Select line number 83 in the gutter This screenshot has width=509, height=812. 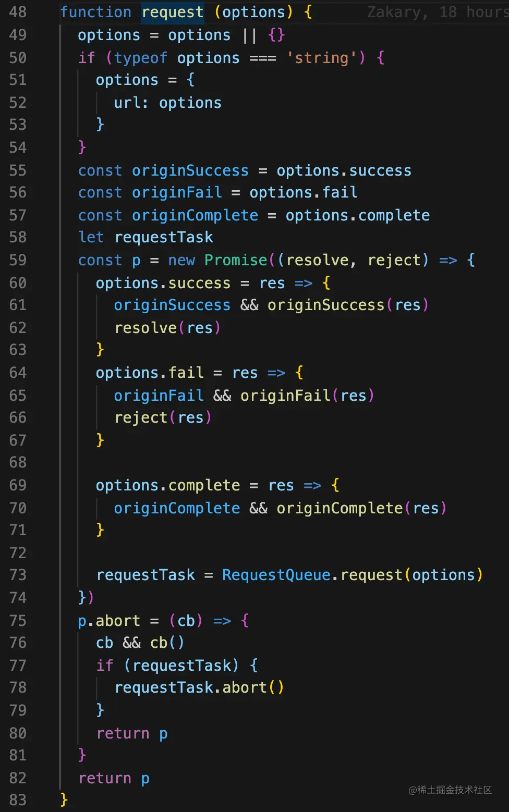18,800
